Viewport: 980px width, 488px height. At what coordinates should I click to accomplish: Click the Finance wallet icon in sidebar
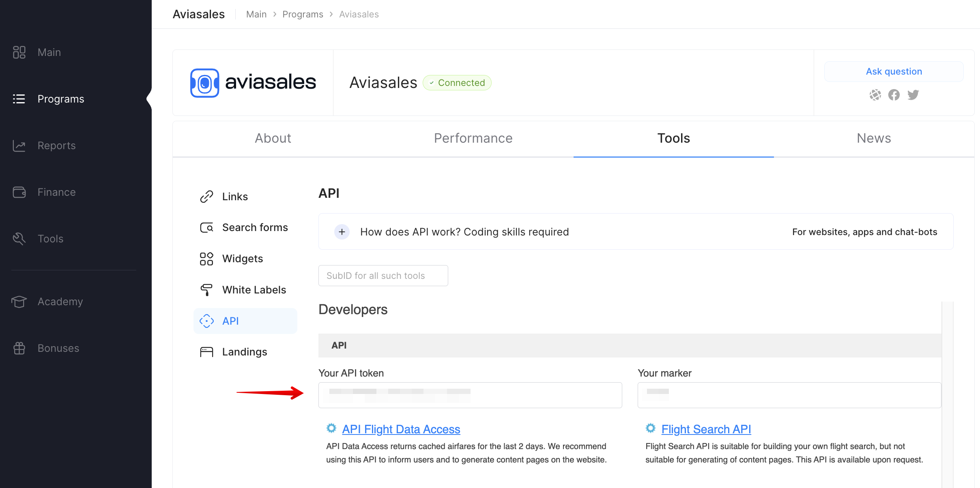click(19, 192)
